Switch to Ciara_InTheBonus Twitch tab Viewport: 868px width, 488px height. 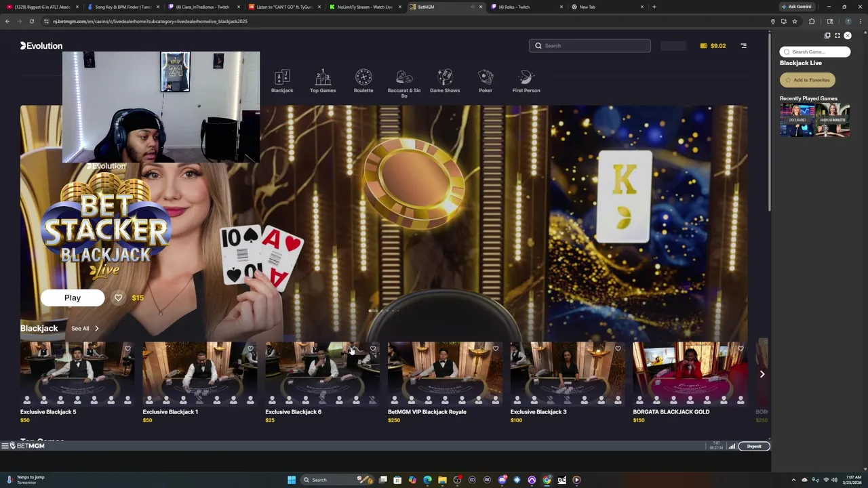pos(203,7)
